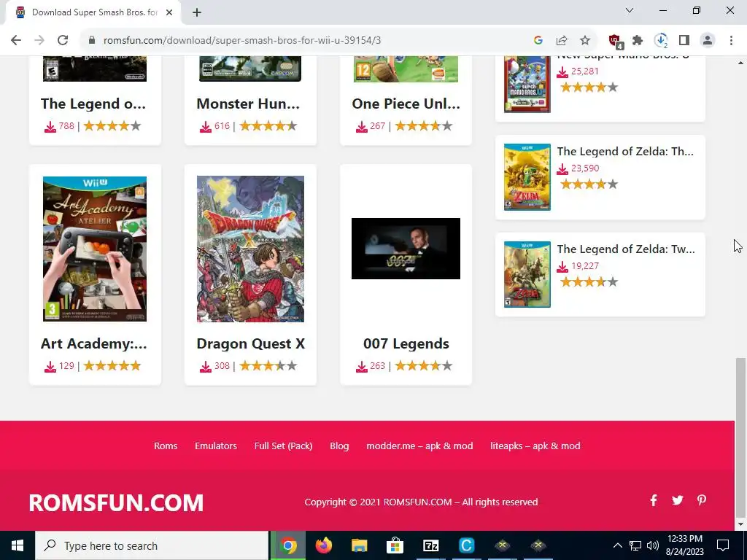
Task: Open The Legend of Zelda: Tw... link
Action: [626, 249]
